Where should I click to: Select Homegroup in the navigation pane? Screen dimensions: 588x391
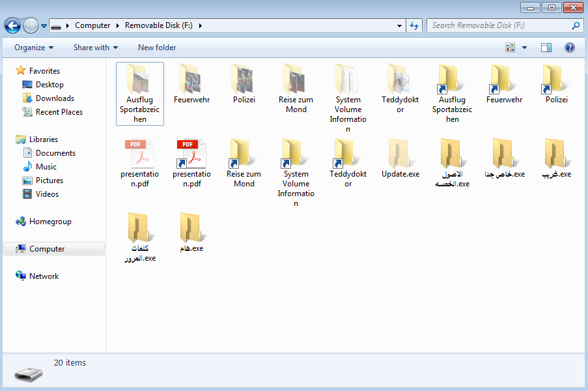pyautogui.click(x=50, y=222)
